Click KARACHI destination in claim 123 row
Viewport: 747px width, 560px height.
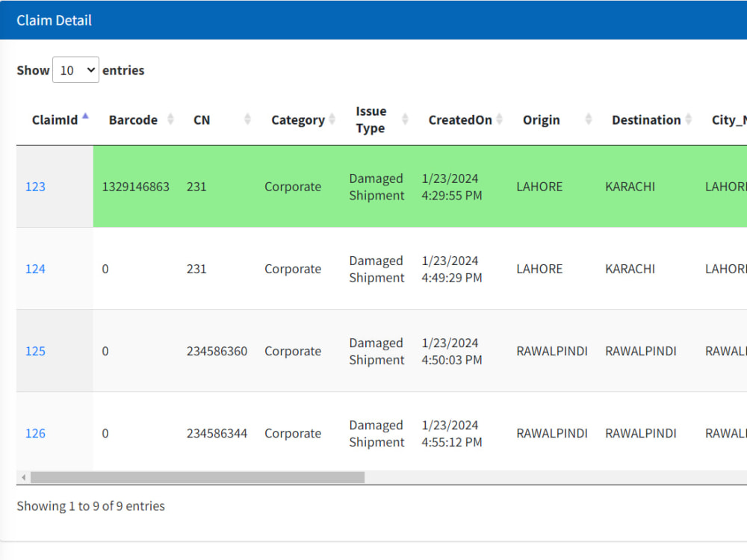click(x=630, y=187)
